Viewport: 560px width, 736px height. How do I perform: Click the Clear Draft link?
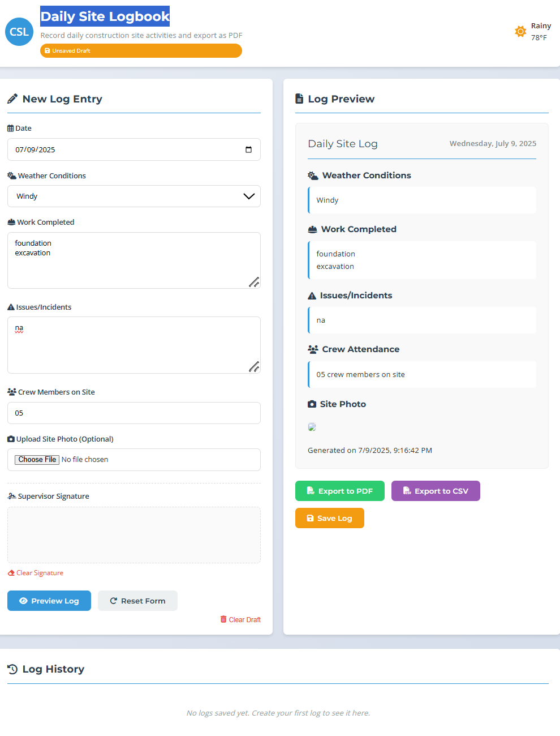(240, 620)
